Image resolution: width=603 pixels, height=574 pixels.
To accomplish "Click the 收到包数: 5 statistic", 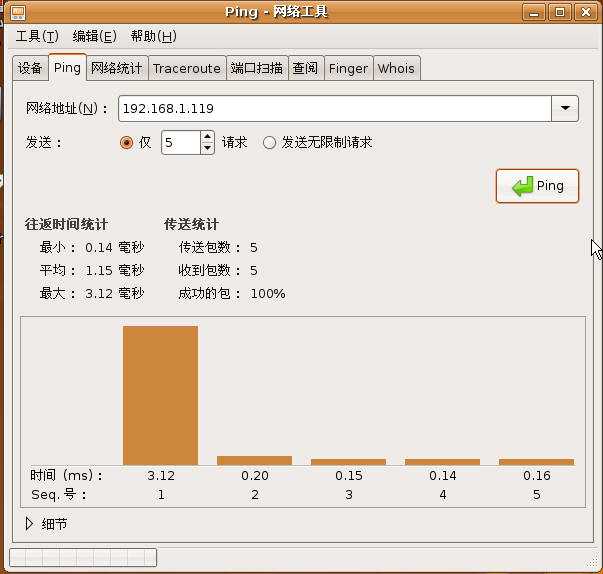I will [218, 270].
